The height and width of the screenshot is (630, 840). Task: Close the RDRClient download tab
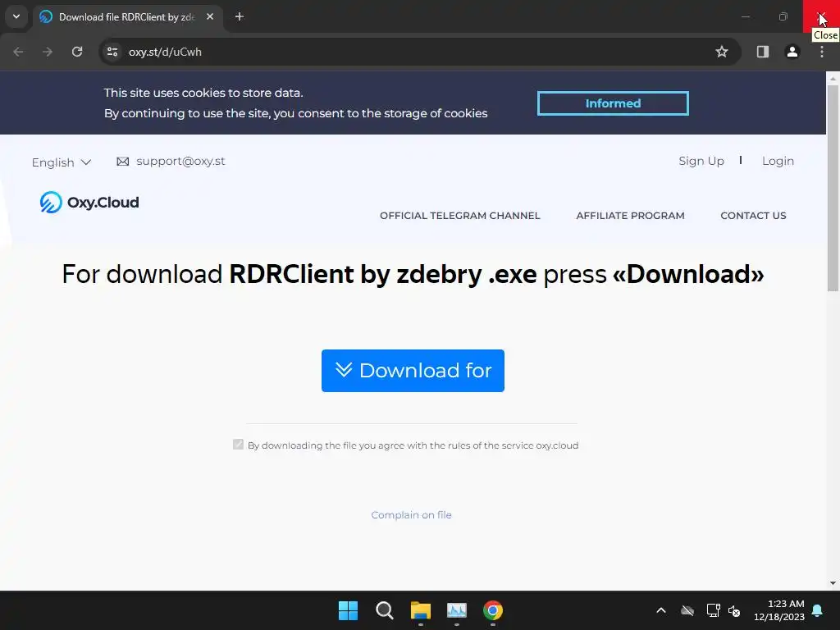tap(210, 16)
